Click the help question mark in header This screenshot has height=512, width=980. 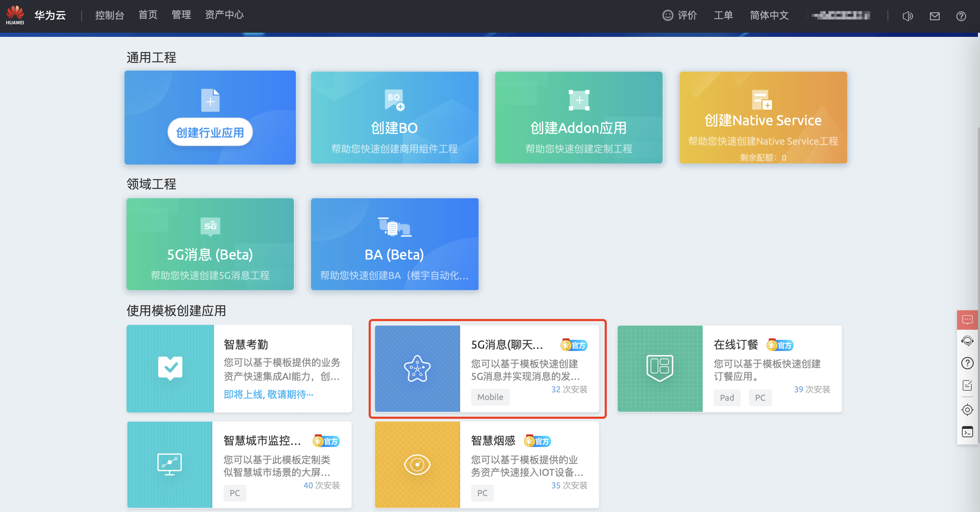961,16
